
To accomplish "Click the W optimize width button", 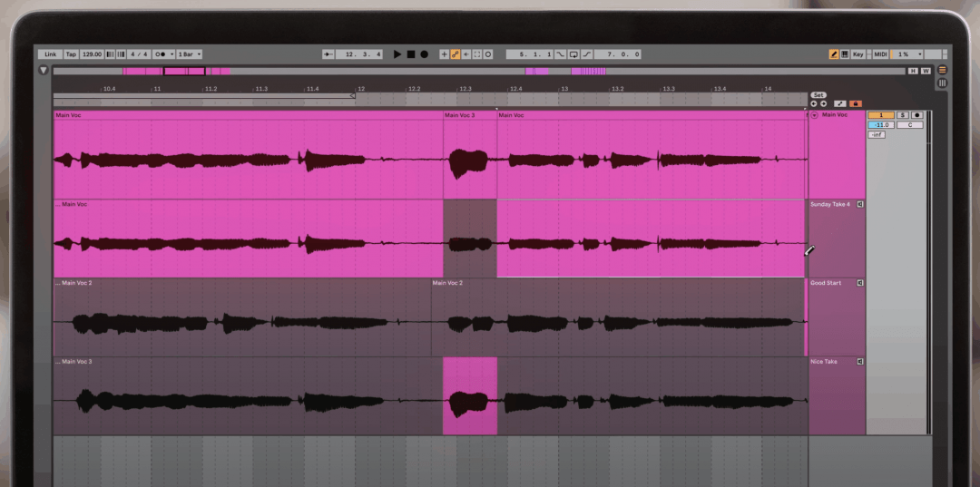I will coord(926,71).
